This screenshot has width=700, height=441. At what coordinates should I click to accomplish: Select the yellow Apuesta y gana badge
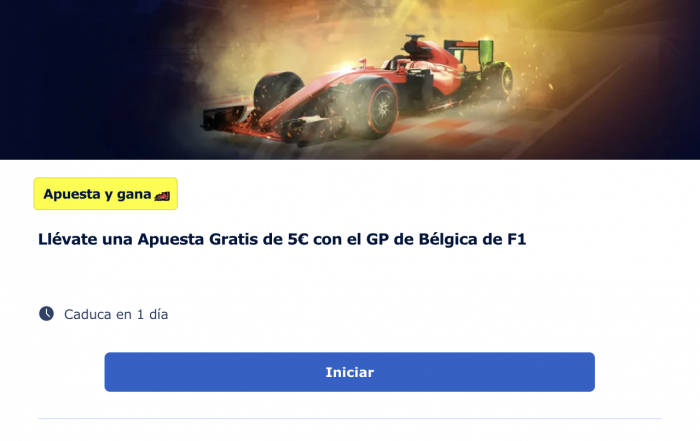pos(106,194)
